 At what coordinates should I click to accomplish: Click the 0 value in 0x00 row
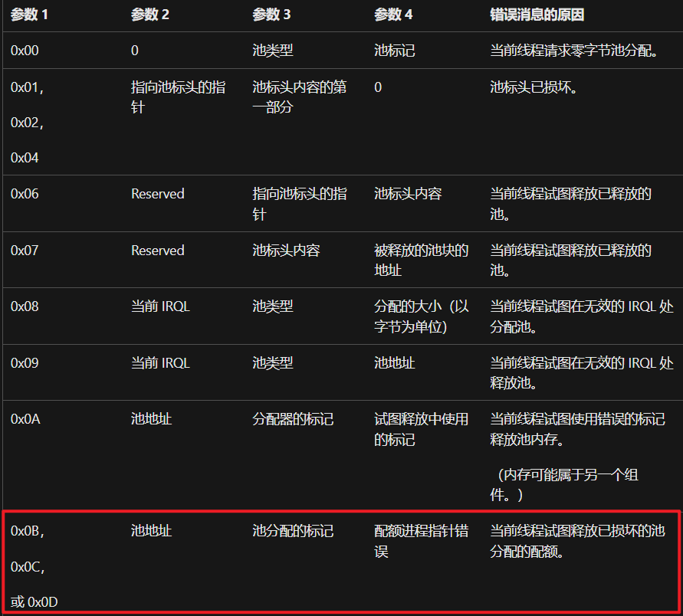pyautogui.click(x=135, y=51)
